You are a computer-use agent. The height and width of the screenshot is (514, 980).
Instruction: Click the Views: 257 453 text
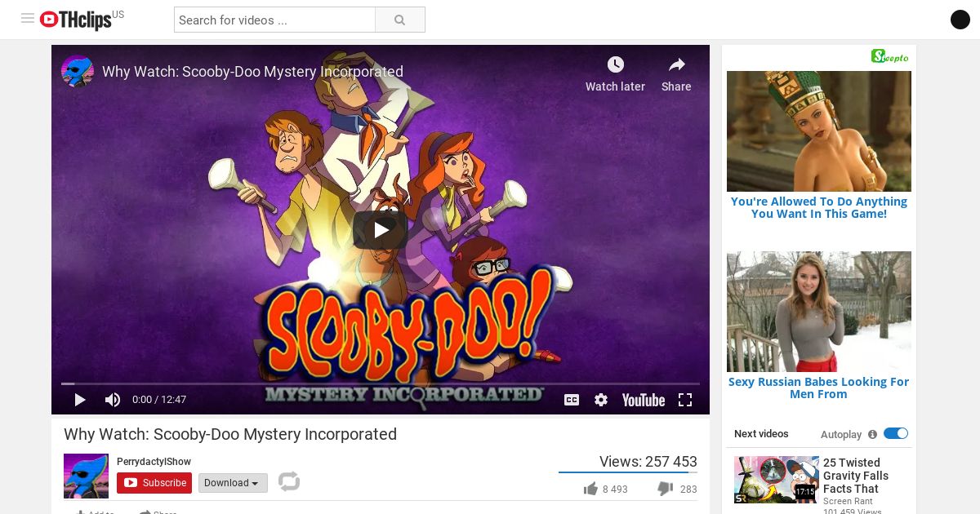point(648,462)
